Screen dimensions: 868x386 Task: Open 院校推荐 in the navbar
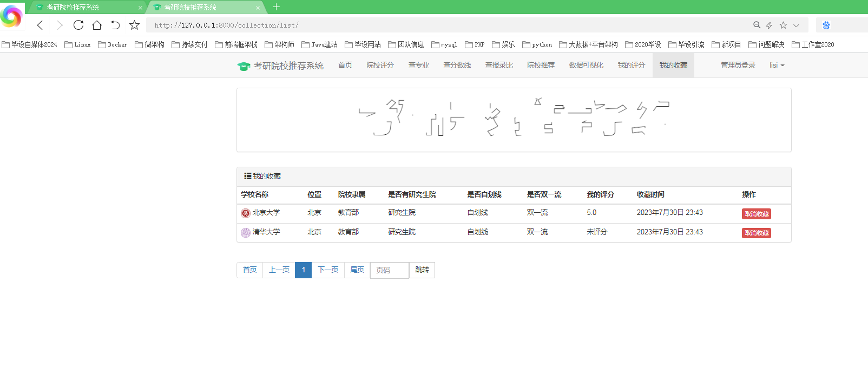pos(541,65)
